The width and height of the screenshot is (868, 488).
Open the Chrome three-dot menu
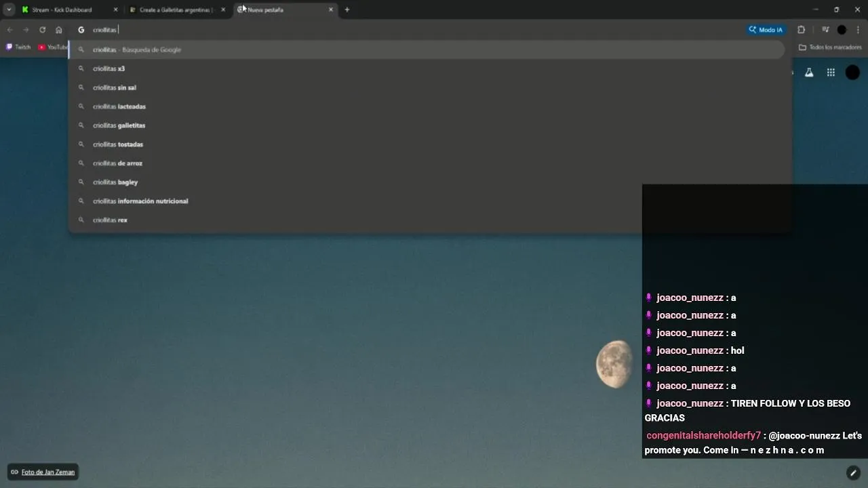859,30
